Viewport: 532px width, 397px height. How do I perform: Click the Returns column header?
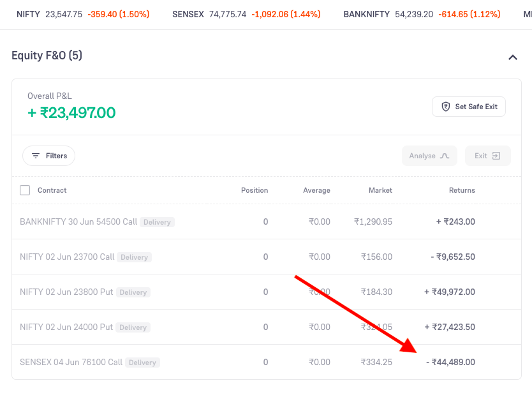462,190
